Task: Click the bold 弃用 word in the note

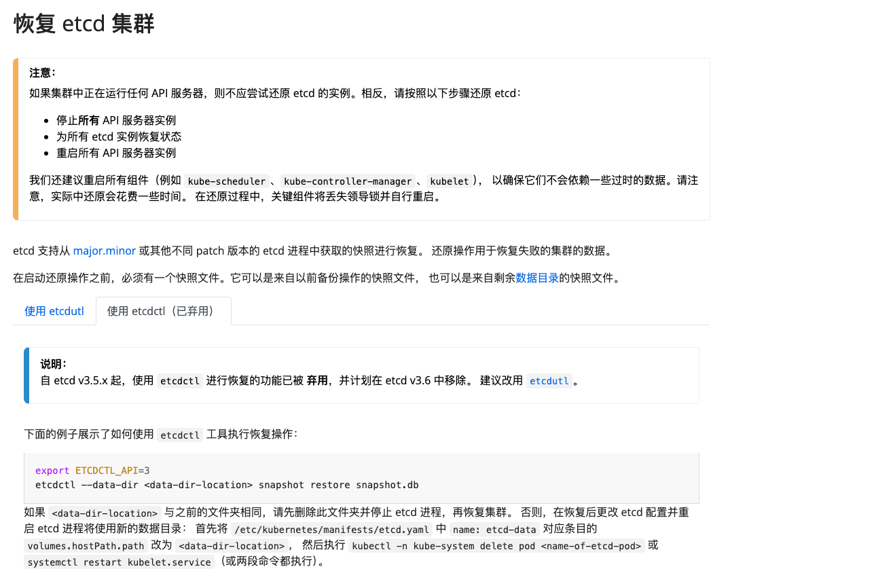Action: tap(317, 381)
